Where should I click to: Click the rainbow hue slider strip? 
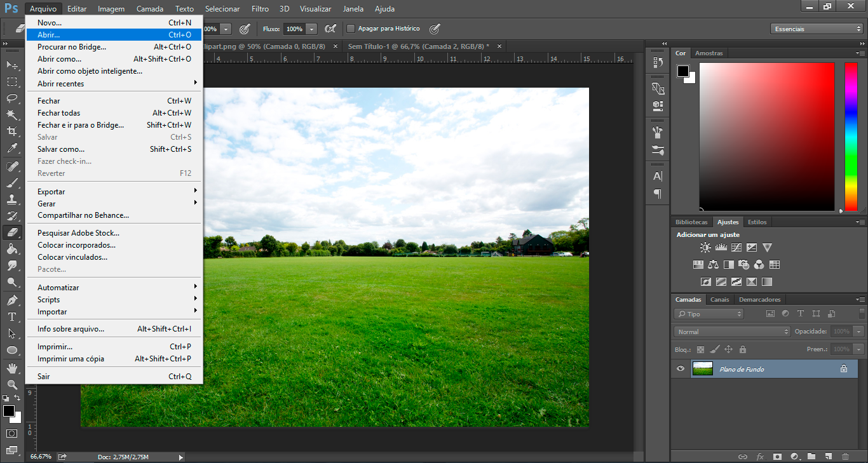[x=851, y=137]
